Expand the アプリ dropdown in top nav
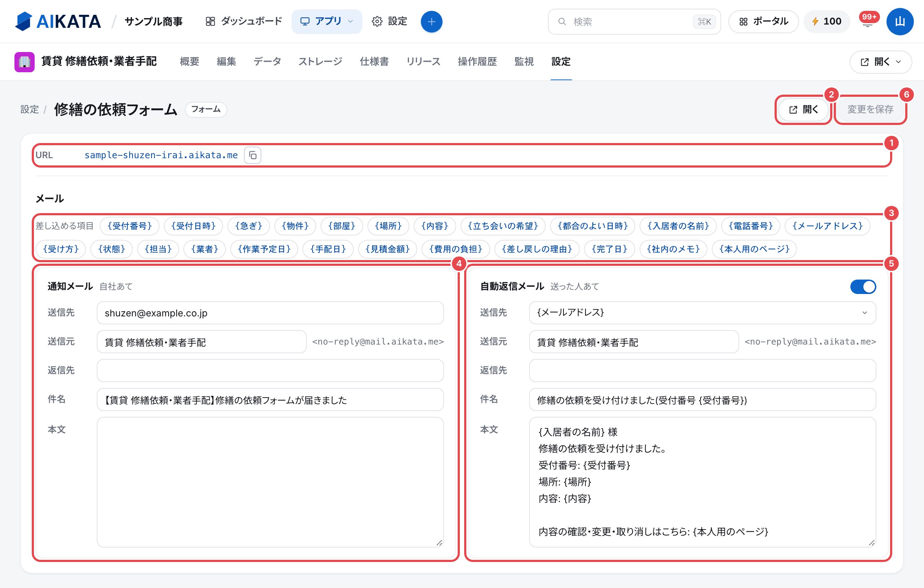924x588 pixels. (327, 22)
